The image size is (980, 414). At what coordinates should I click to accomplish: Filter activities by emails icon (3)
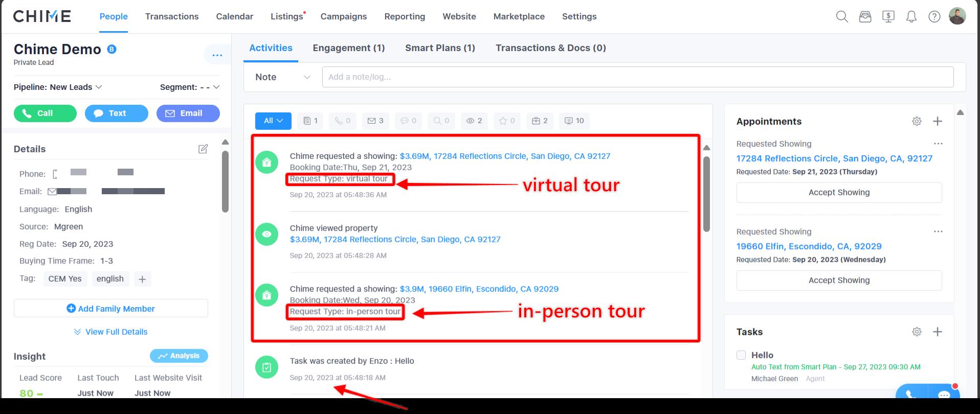(375, 121)
